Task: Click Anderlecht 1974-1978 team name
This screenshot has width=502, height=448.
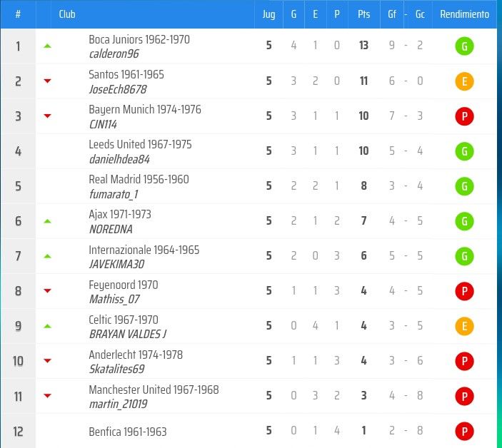Action: click(x=136, y=355)
